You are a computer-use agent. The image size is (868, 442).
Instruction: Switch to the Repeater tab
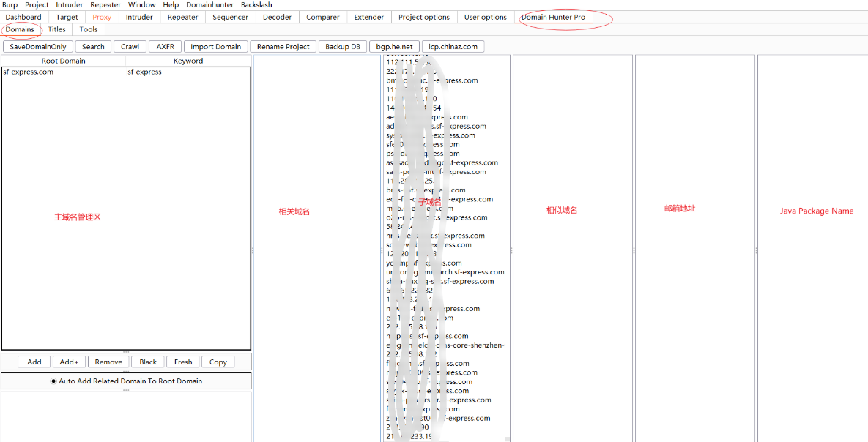click(182, 17)
